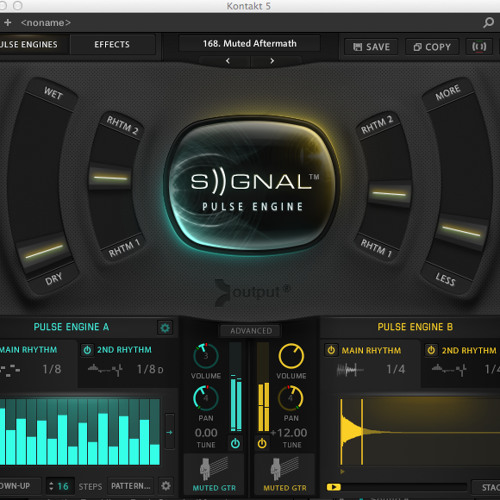Click the partially visible Stac button

click(x=487, y=487)
